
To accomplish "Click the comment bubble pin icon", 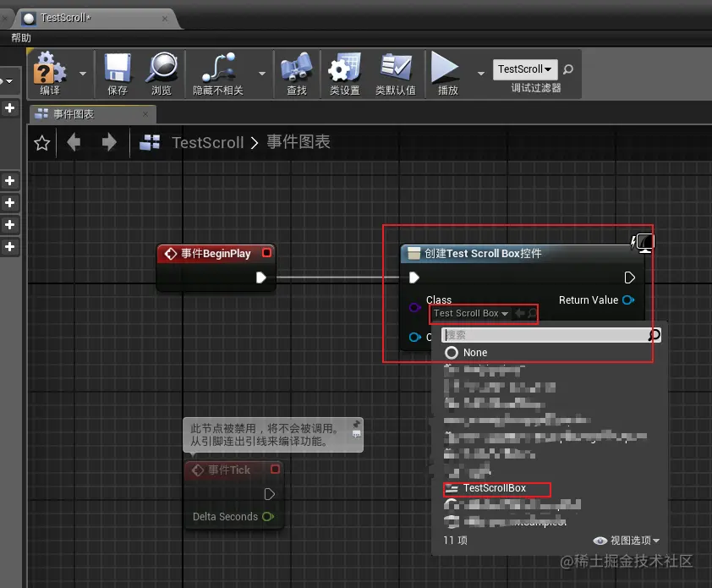I will tap(357, 424).
